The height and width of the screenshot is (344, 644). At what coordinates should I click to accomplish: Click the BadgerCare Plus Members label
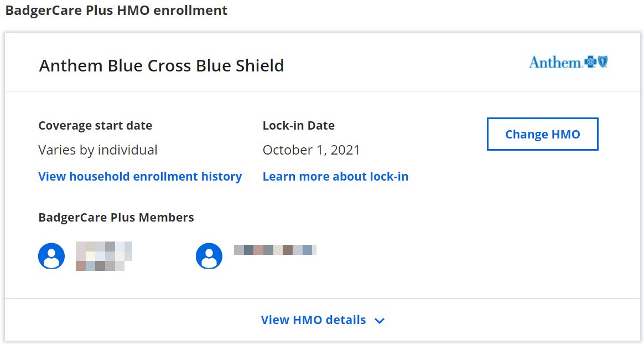click(x=116, y=218)
